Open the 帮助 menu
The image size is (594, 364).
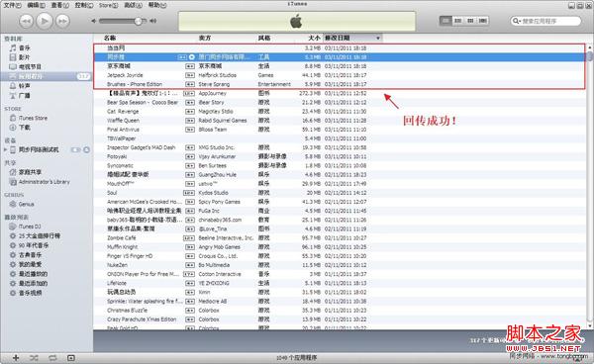coord(156,5)
